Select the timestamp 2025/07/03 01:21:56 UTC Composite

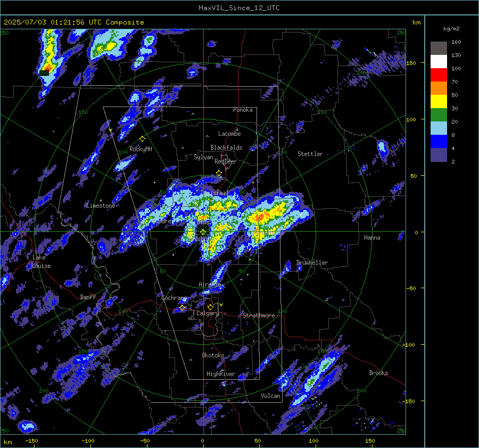pyautogui.click(x=73, y=22)
